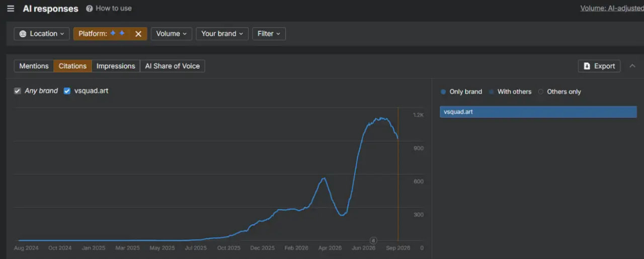Screen dimensions: 644x259
Task: Click the How to use help link
Action: pyautogui.click(x=109, y=9)
